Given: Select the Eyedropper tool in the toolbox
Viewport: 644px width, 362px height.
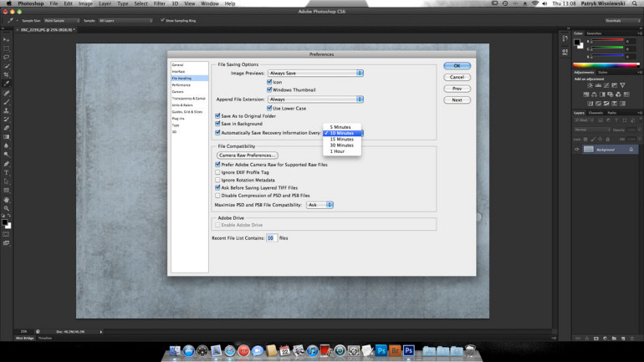Looking at the screenshot, I should tap(6, 84).
